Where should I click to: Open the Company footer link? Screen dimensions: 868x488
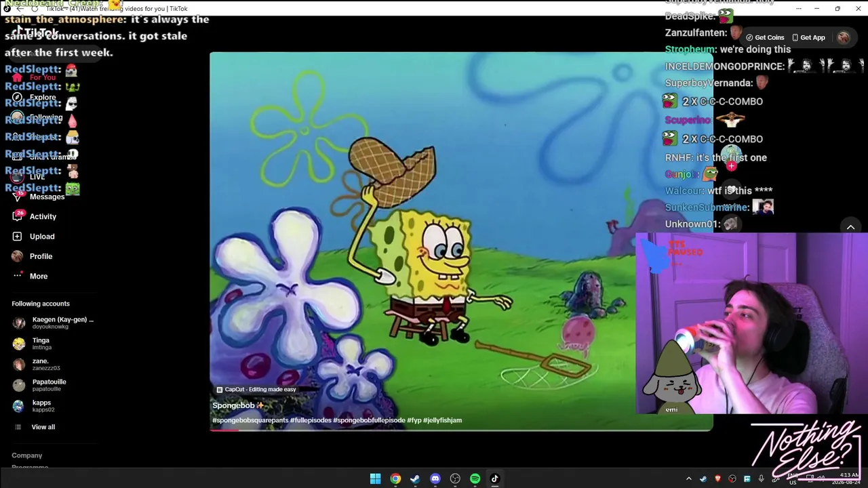[27, 455]
